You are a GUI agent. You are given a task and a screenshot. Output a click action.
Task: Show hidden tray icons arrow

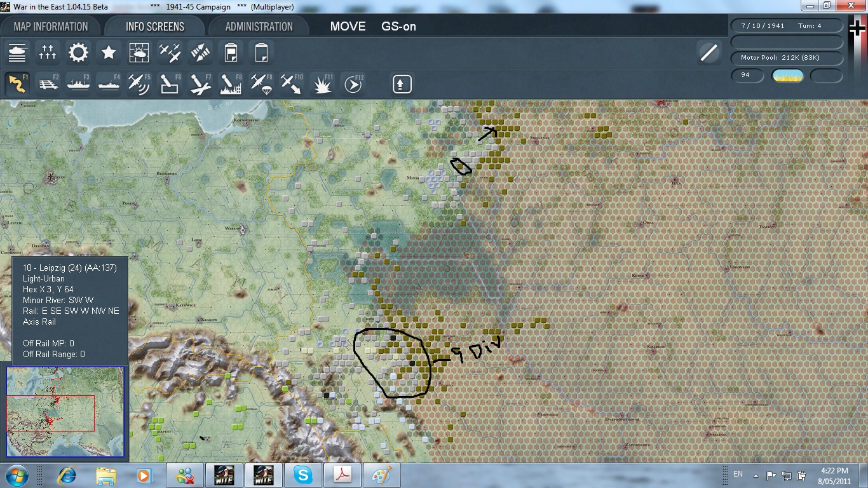click(x=756, y=475)
